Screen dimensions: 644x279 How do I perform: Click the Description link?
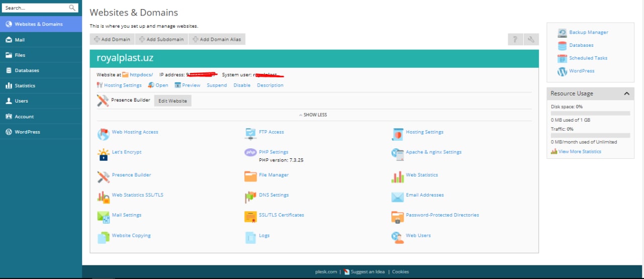[270, 85]
